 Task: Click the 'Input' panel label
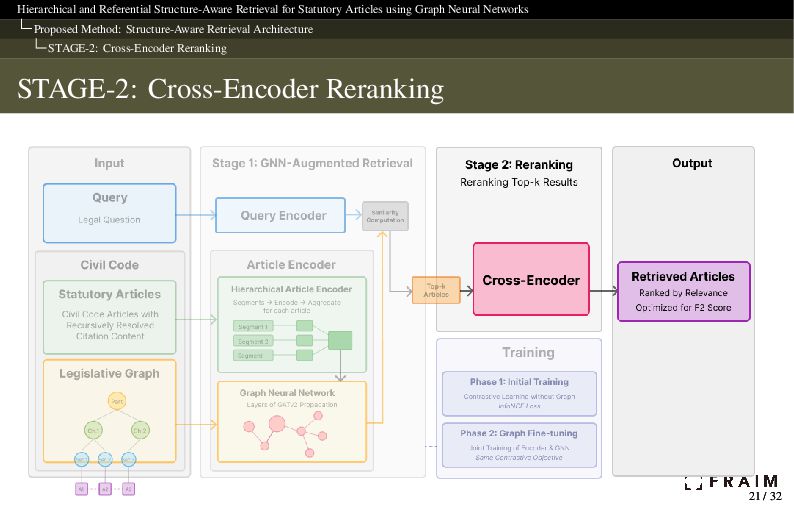coord(109,163)
